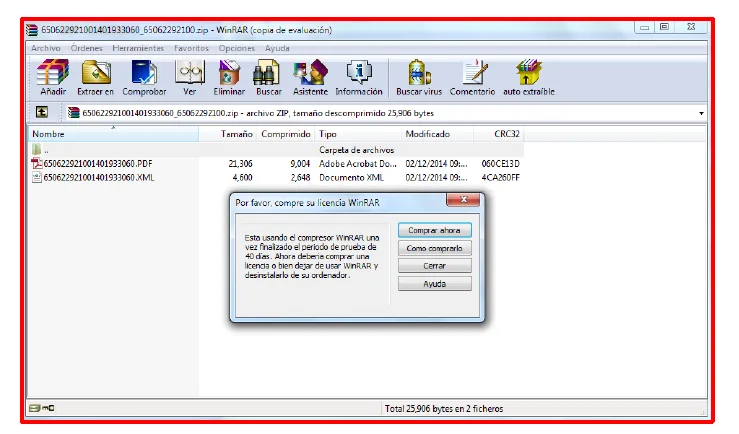Open the Extraer en tool

click(96, 78)
